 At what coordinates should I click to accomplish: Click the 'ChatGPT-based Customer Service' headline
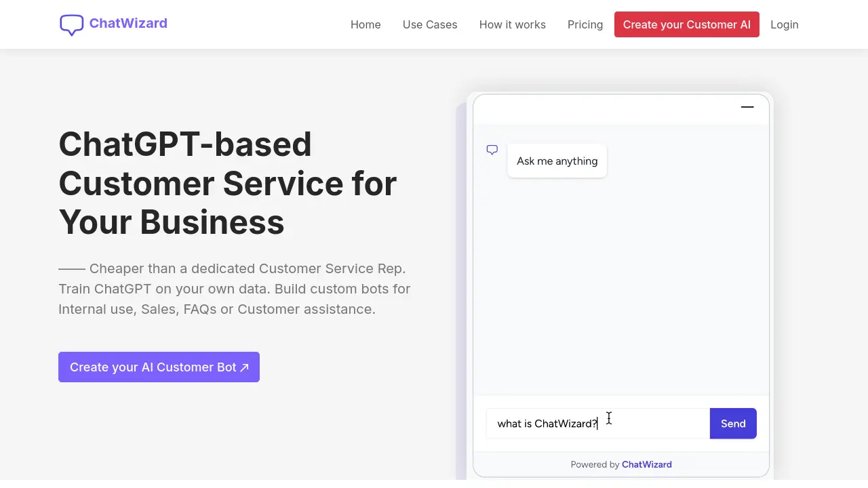228,183
